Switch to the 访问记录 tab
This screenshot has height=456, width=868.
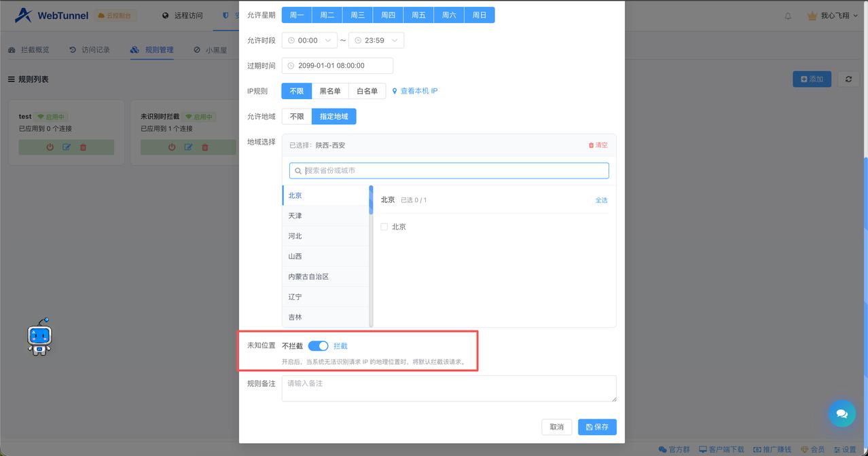[x=90, y=50]
